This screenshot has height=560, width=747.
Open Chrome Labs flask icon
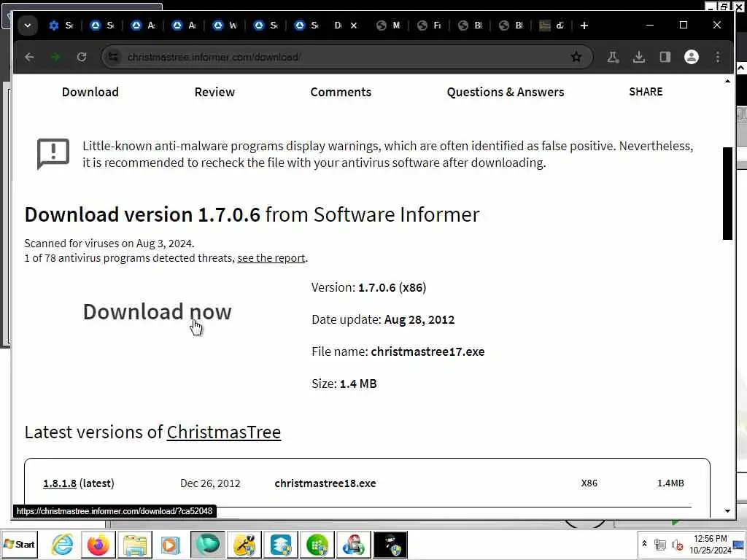click(613, 57)
